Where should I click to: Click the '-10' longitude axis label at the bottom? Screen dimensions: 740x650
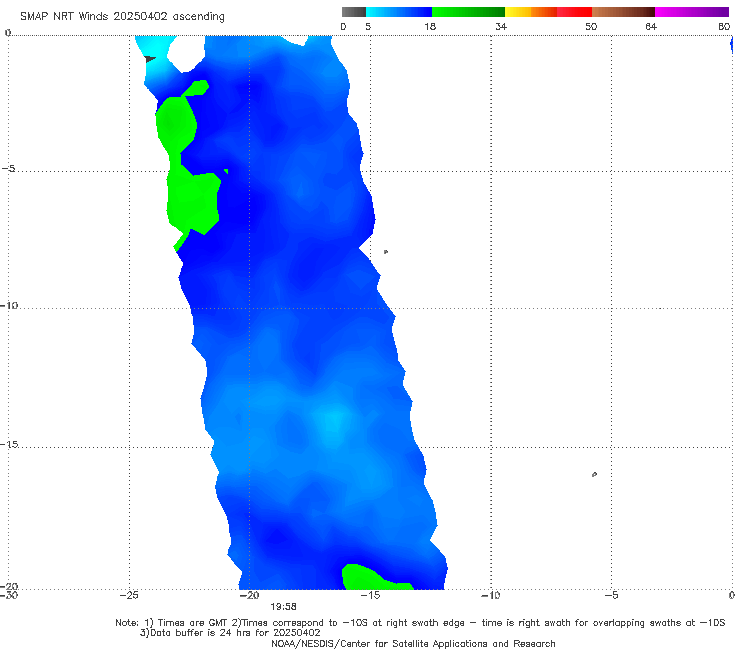pyautogui.click(x=491, y=595)
